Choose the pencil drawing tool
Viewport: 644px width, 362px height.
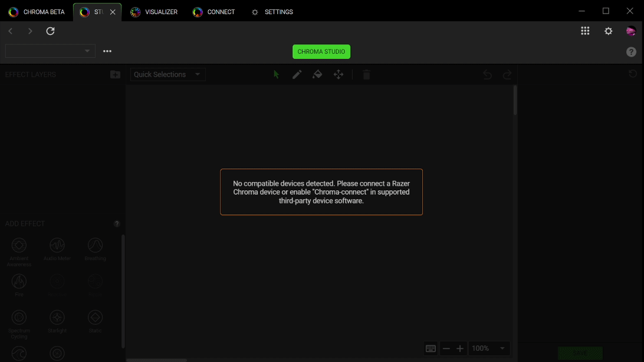point(297,74)
